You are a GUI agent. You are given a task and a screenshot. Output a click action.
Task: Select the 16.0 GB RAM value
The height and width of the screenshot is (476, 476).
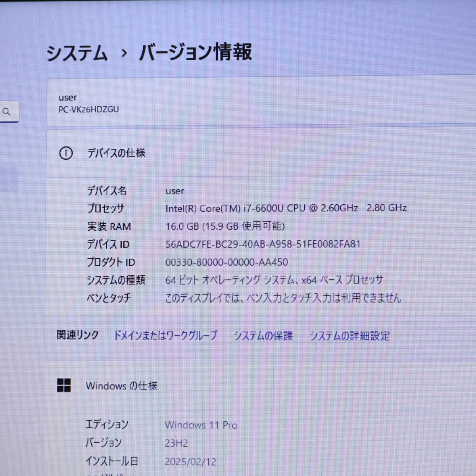click(x=225, y=226)
